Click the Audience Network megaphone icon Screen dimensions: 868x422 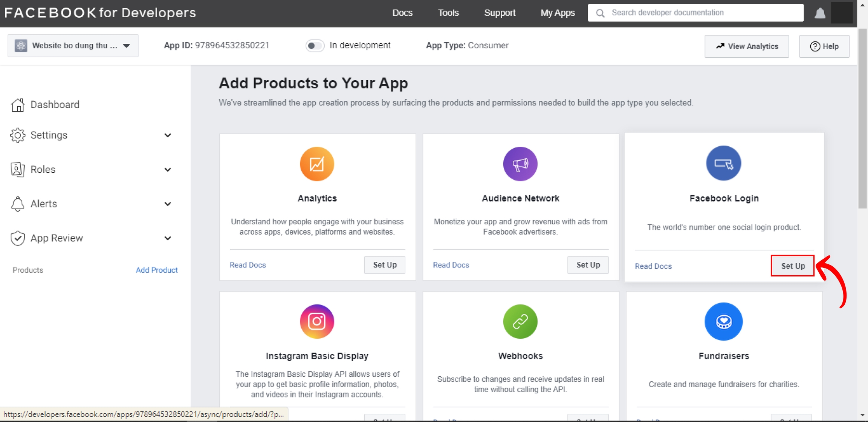[x=520, y=164]
